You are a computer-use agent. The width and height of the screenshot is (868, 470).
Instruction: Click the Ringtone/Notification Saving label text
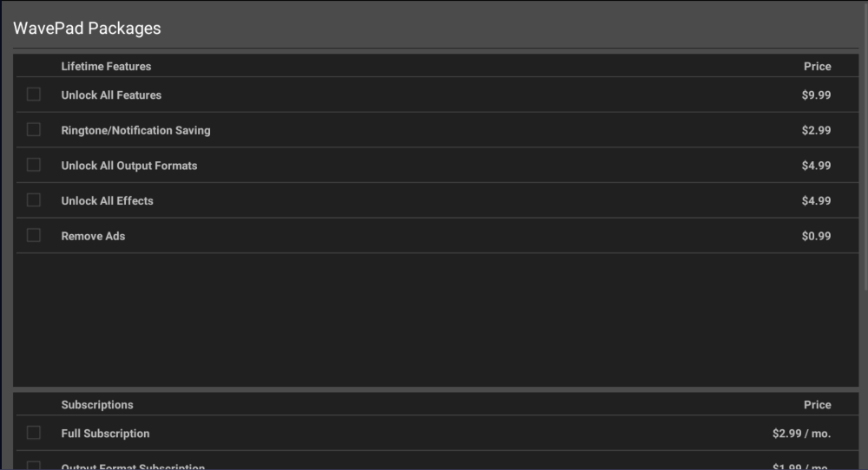click(135, 130)
